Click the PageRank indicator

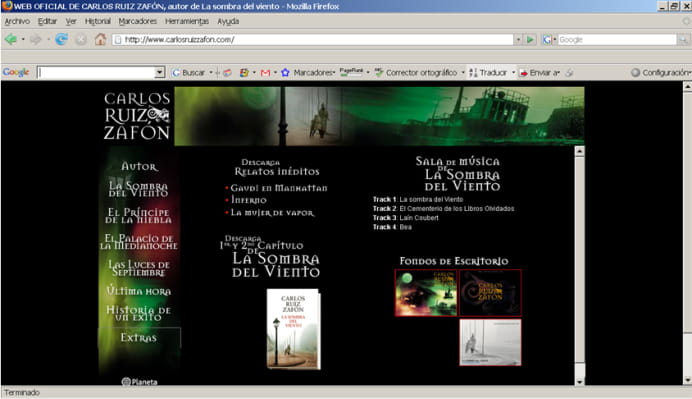click(x=351, y=72)
